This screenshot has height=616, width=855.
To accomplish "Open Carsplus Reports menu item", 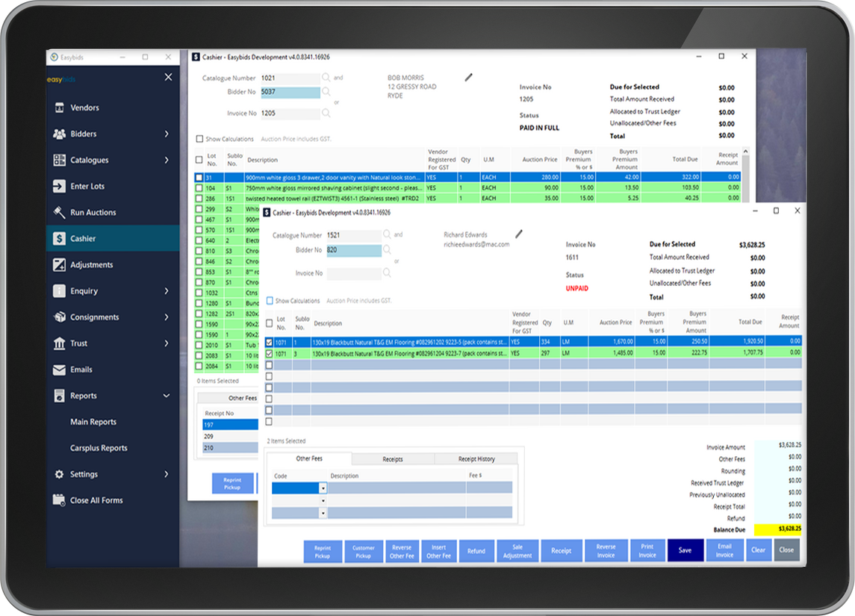I will (x=99, y=448).
